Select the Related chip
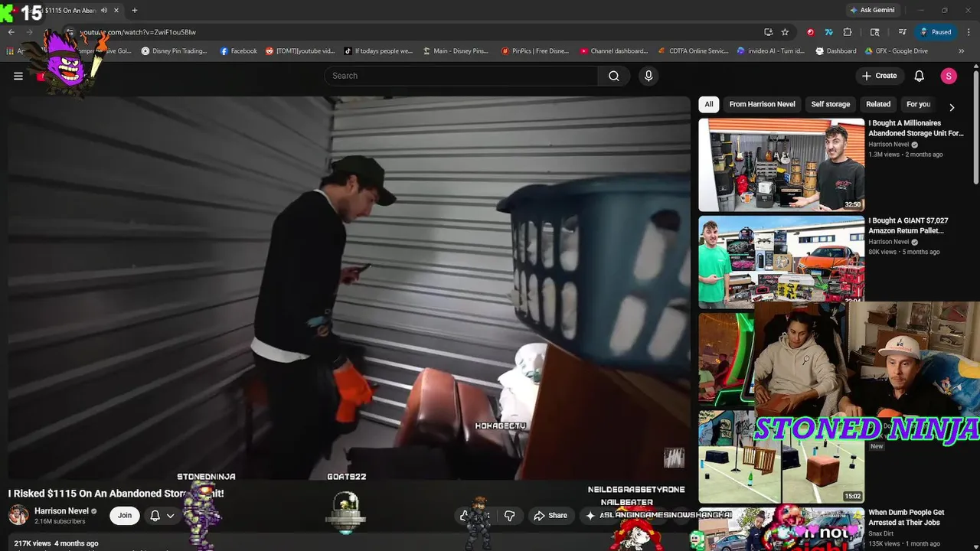 878,104
